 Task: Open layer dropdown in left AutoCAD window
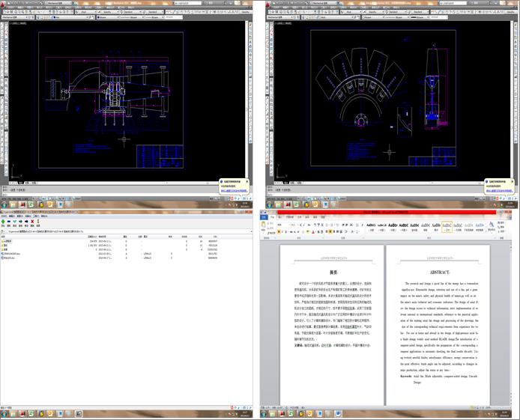(70, 17)
